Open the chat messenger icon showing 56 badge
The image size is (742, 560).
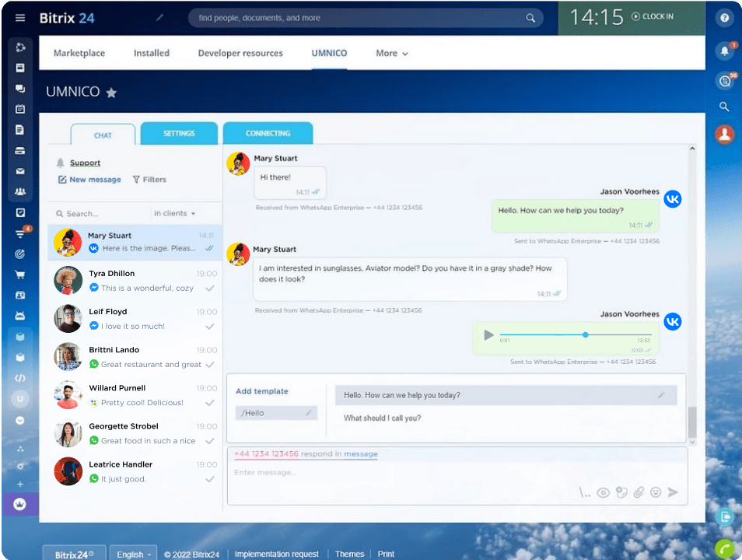click(724, 80)
